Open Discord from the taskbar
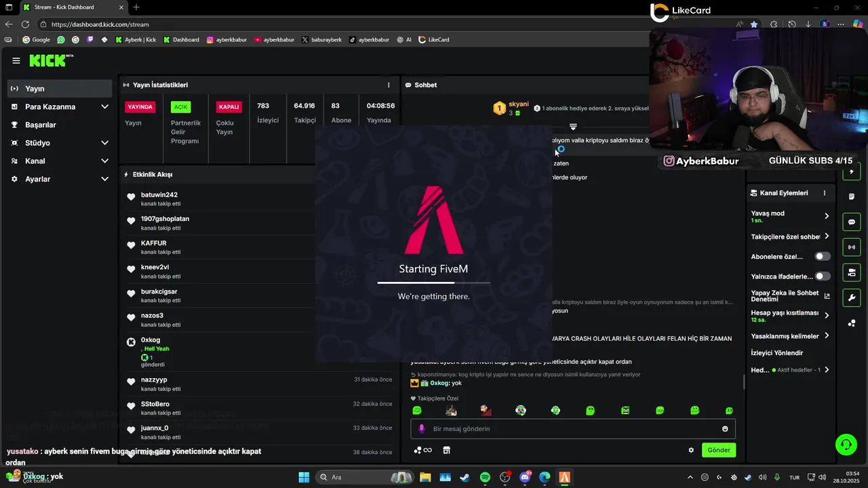This screenshot has width=868, height=488. [x=525, y=477]
